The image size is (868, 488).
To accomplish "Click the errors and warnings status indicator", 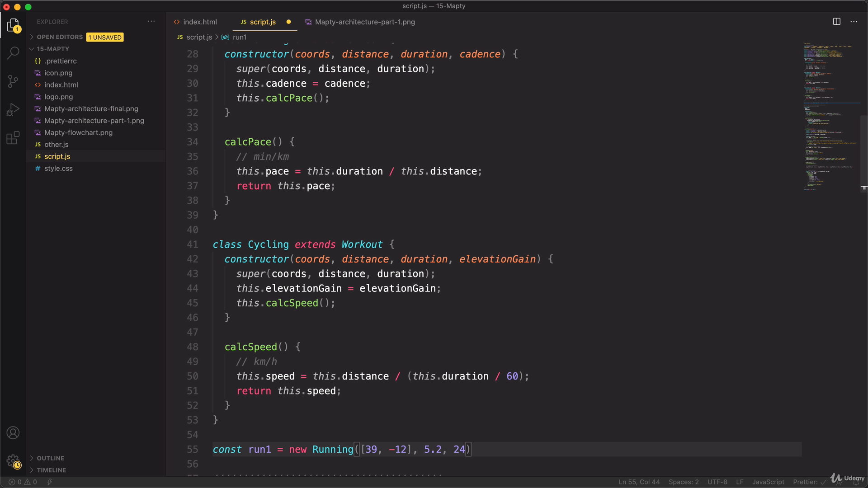I will (x=23, y=482).
